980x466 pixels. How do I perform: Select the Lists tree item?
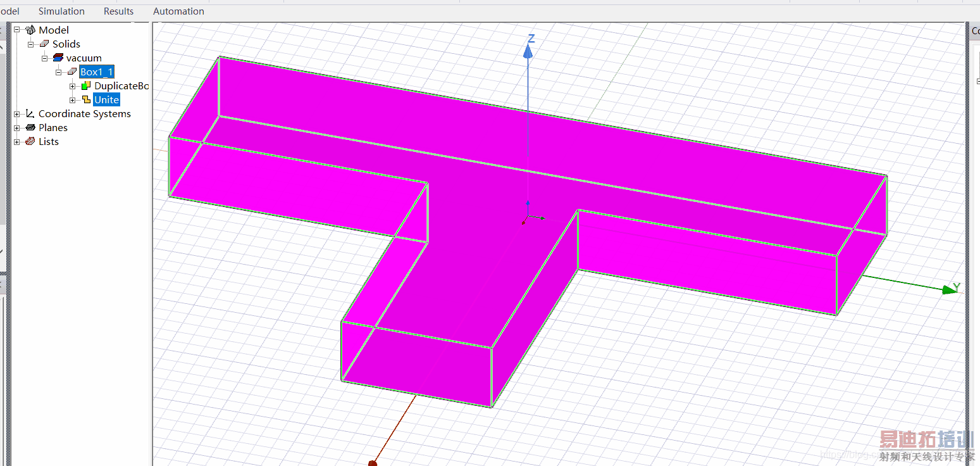coord(49,141)
